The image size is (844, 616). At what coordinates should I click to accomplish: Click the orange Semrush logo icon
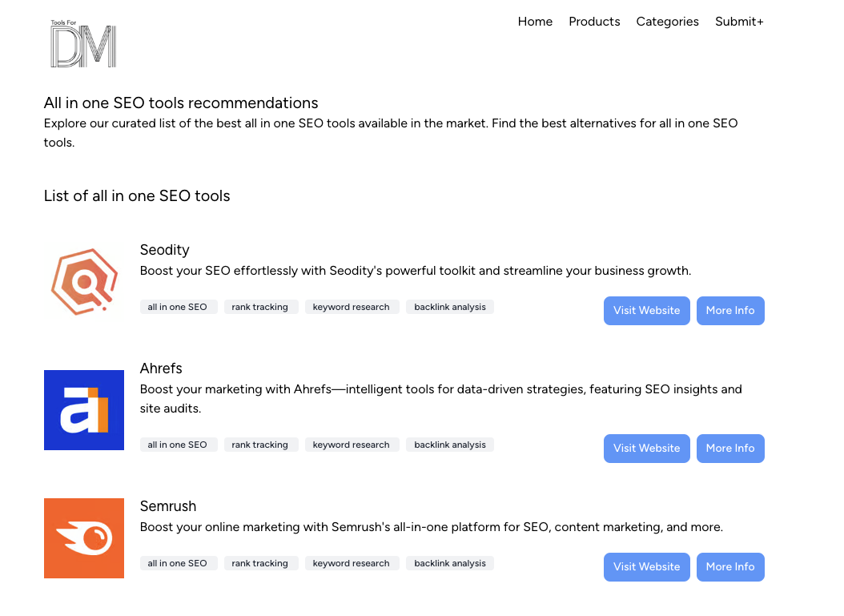point(84,538)
